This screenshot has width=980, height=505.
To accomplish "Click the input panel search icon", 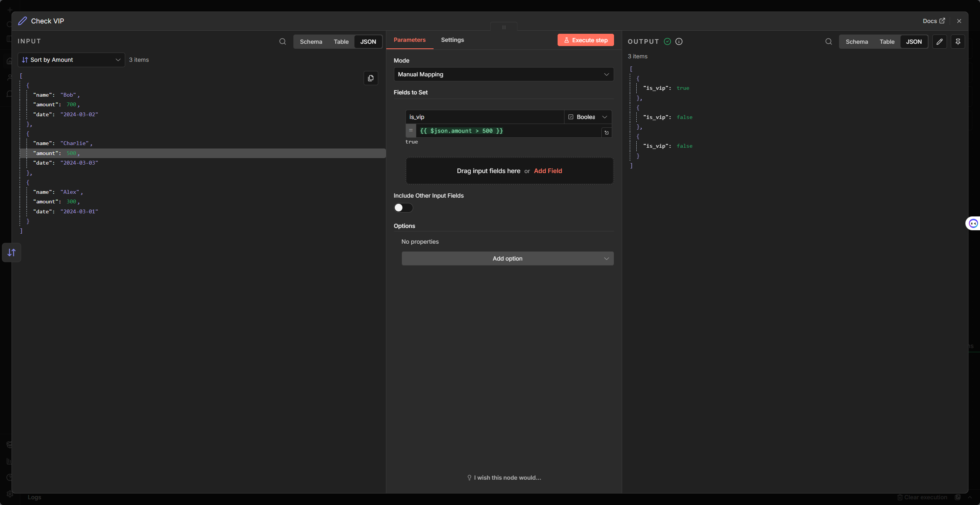I will point(283,41).
